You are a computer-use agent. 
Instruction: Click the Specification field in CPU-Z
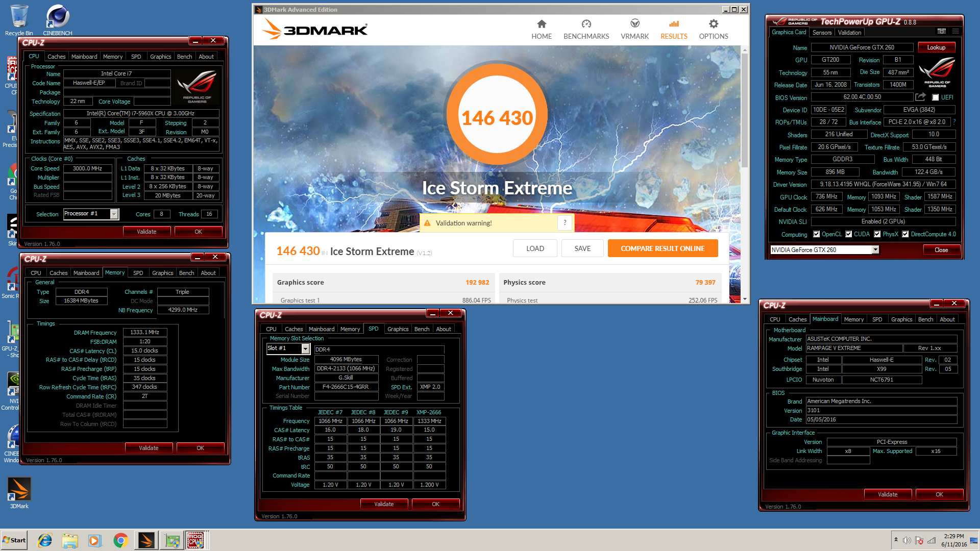pos(141,113)
